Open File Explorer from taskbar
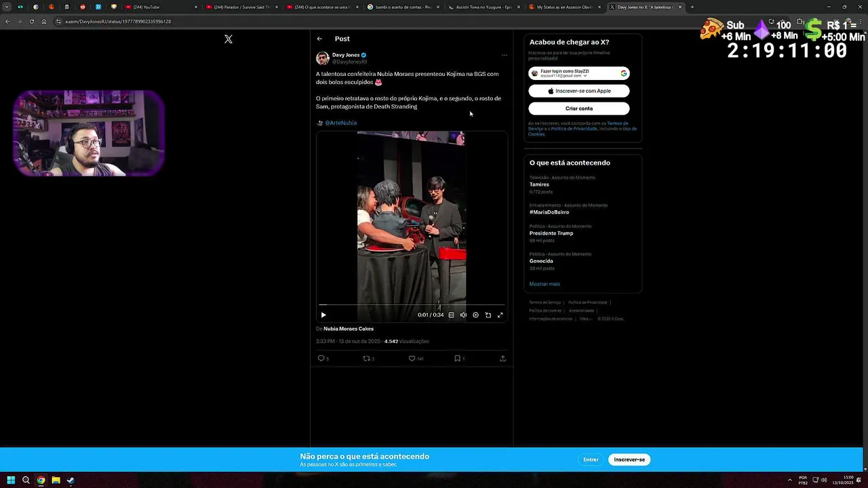Image resolution: width=868 pixels, height=488 pixels. (56, 481)
